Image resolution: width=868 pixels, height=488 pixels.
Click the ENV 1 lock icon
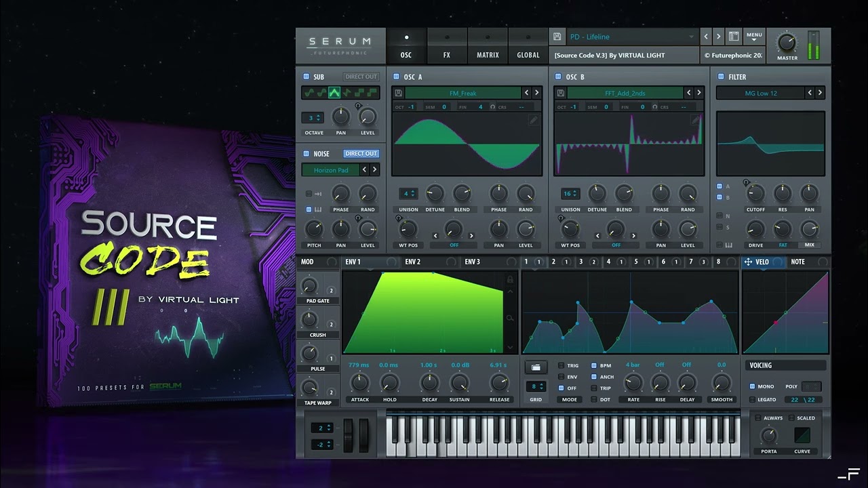tap(510, 279)
